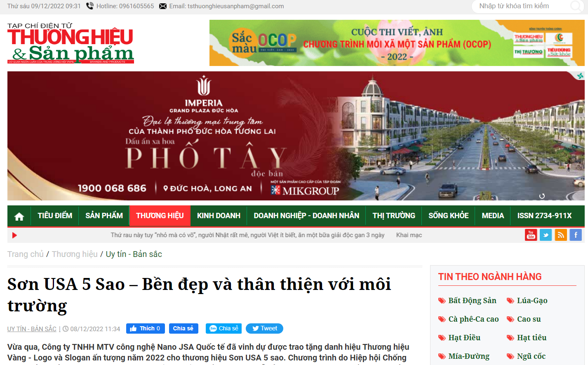Image resolution: width=588 pixels, height=365 pixels.
Task: Click the date Thứ sáu 09/12/2022 09:31
Action: [x=44, y=6]
